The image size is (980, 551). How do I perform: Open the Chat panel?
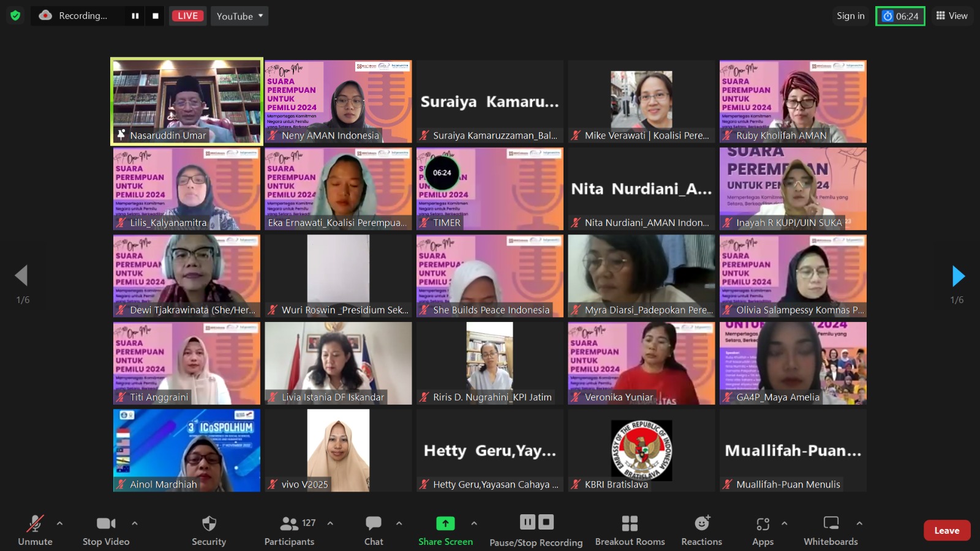pos(374,524)
